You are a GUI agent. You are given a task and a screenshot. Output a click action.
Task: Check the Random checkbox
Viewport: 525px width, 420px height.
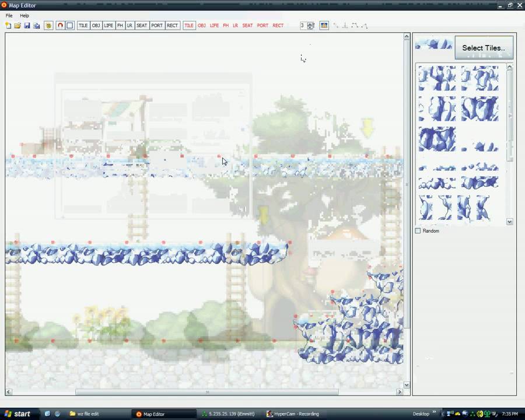point(418,231)
